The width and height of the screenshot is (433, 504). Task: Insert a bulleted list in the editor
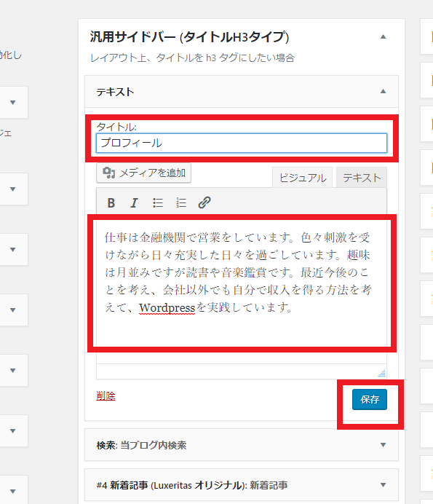[158, 202]
